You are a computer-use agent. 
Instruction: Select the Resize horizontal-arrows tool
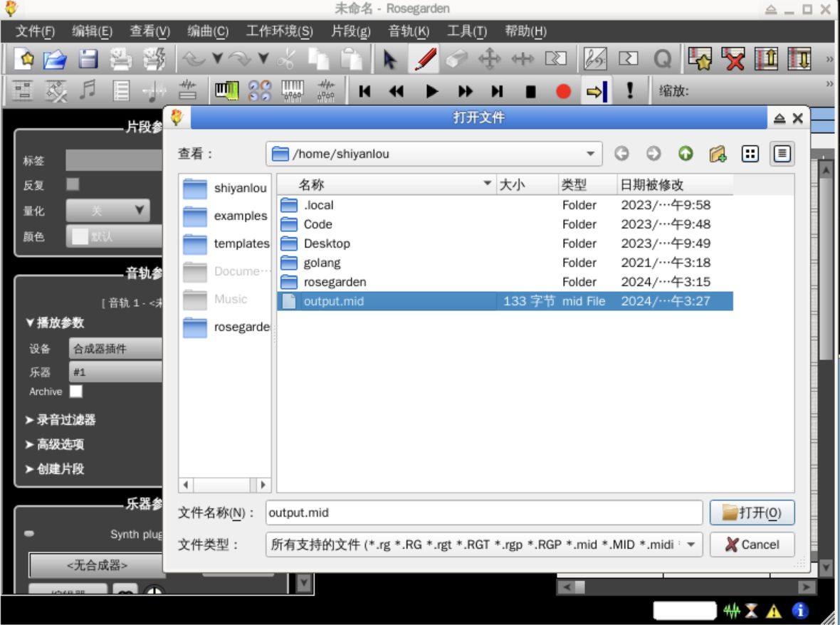523,59
